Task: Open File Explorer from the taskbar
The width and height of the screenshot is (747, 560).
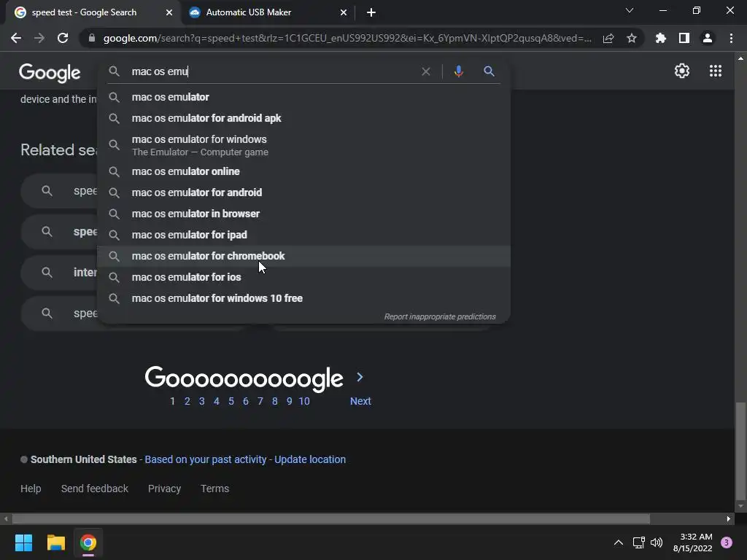Action: 55,542
